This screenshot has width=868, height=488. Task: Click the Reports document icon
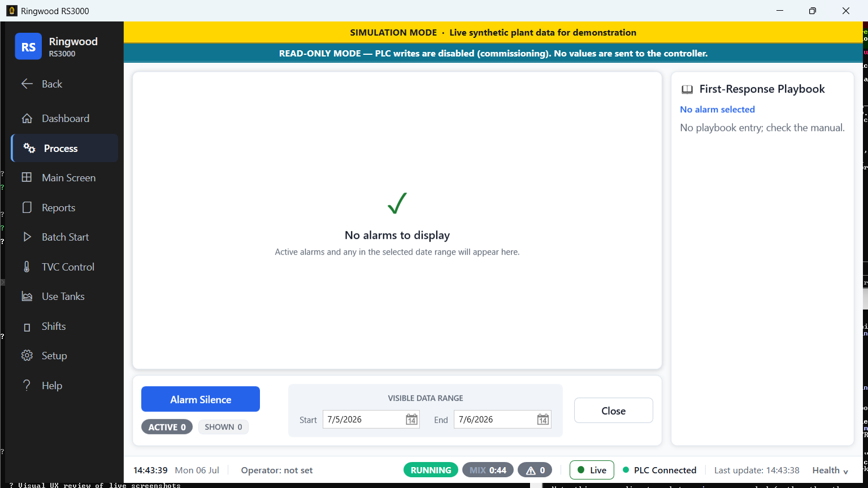(27, 207)
